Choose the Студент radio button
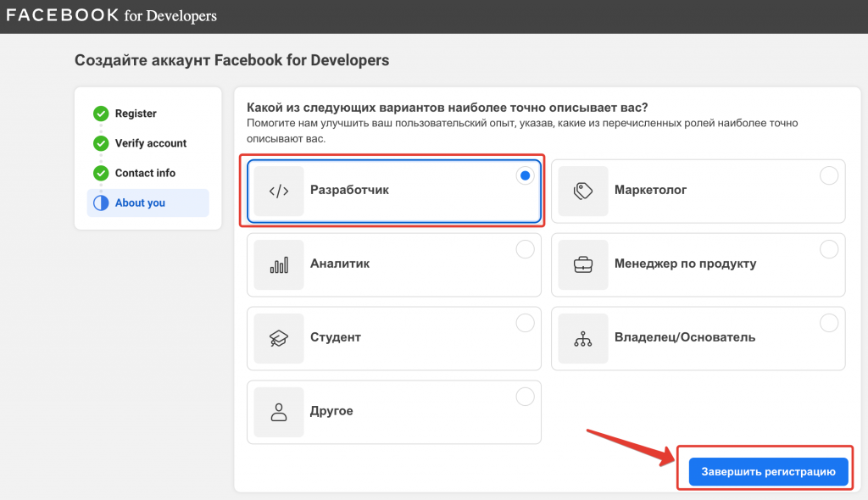868x500 pixels. click(525, 323)
